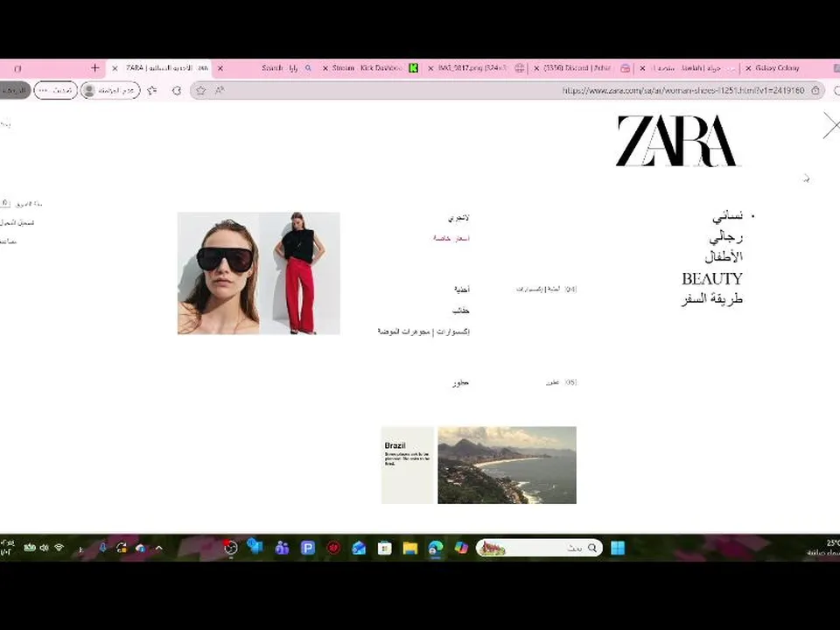Select نسائي women category

pyautogui.click(x=727, y=216)
